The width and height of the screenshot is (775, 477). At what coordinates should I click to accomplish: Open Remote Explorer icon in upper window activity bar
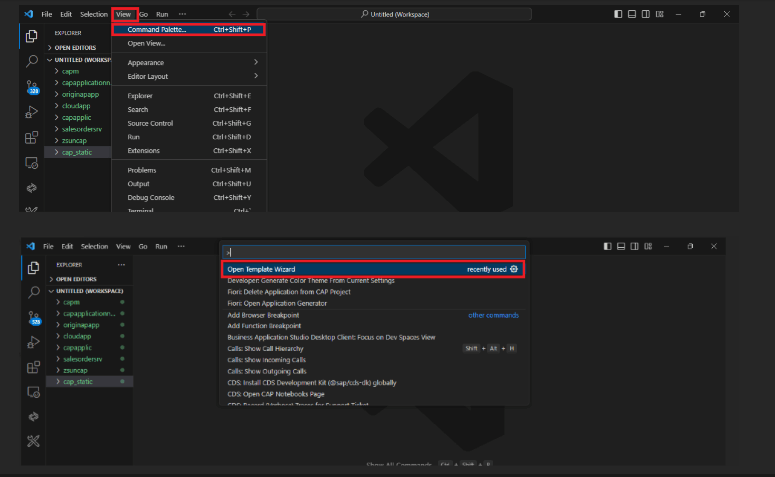click(32, 163)
